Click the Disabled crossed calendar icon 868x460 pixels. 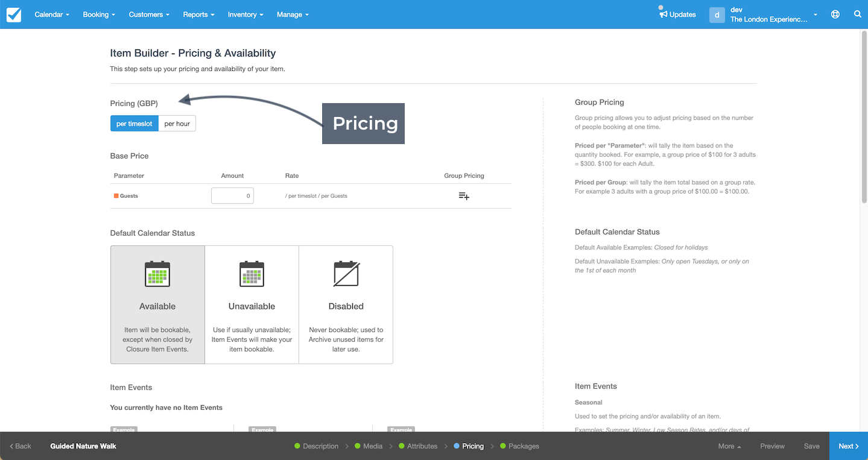click(x=346, y=274)
